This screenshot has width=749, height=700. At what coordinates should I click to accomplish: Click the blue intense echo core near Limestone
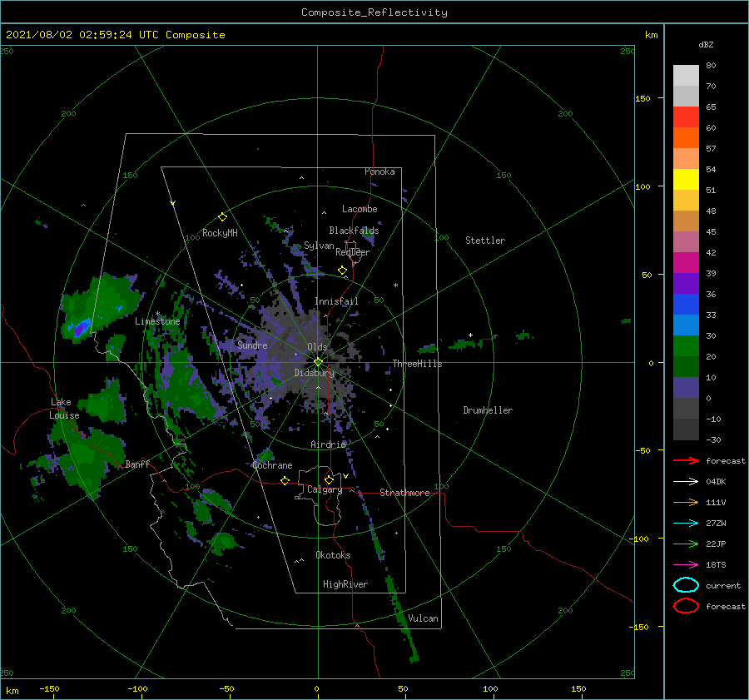pyautogui.click(x=81, y=327)
